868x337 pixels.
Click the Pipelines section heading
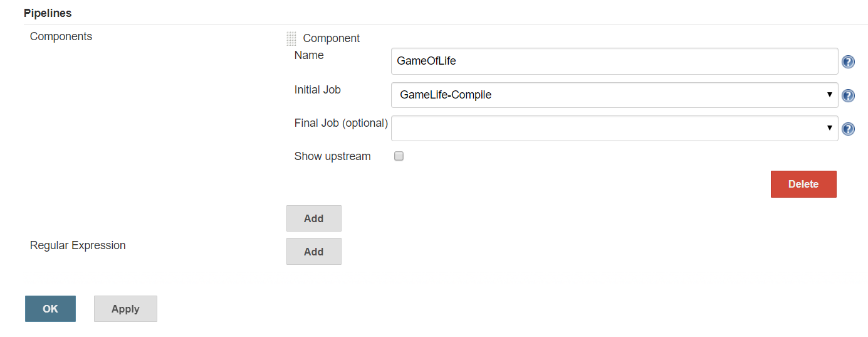click(48, 13)
